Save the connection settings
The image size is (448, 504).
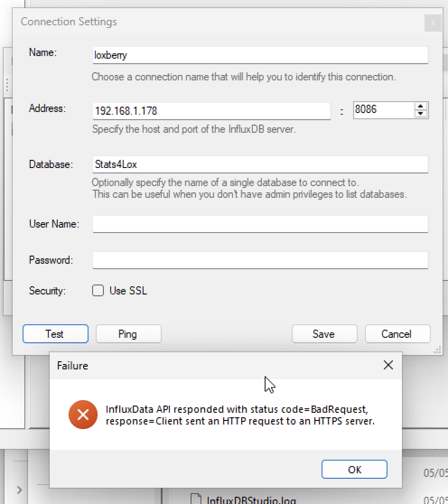pyautogui.click(x=325, y=334)
